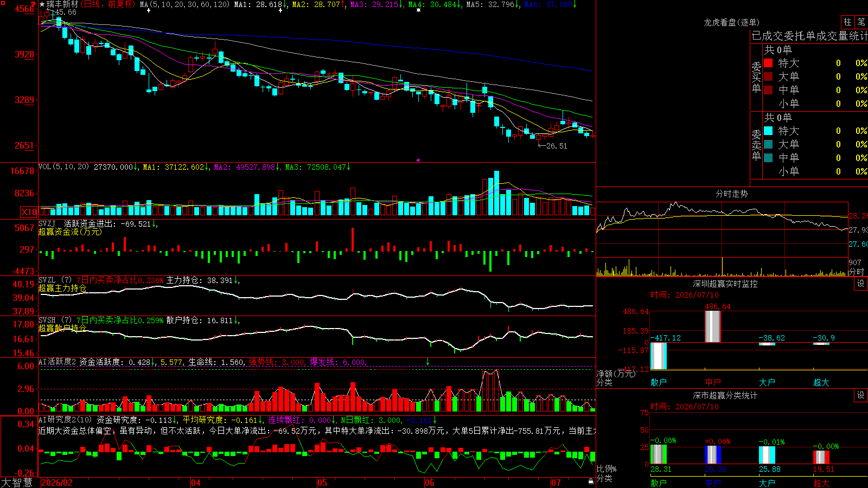Click the -30.9 超大 bar value
The width and height of the screenshot is (868, 488).
[x=824, y=338]
